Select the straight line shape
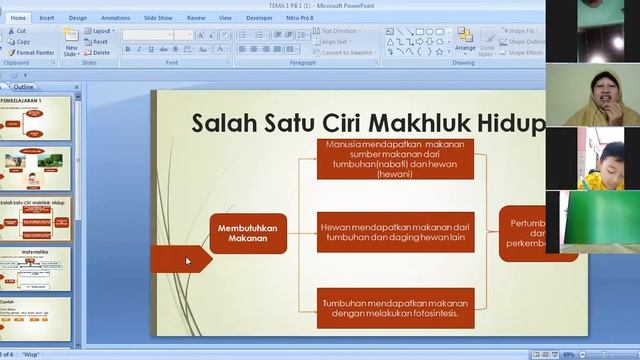Image resolution: width=640 pixels, height=360 pixels. tap(400, 31)
